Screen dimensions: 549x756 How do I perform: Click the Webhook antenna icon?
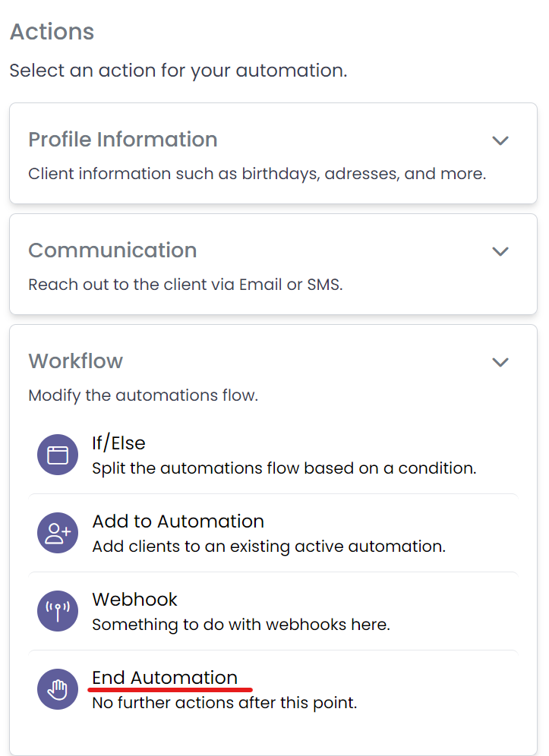pyautogui.click(x=58, y=611)
